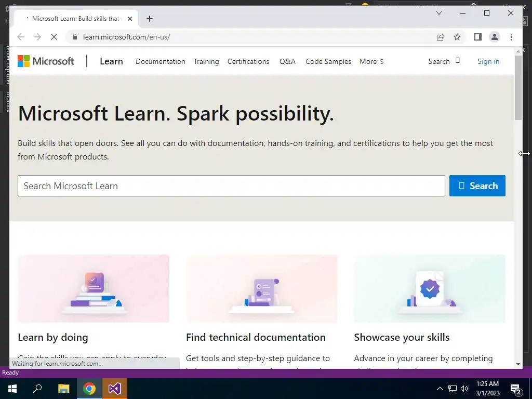Click the scrollbar down arrow
This screenshot has height=399, width=532.
click(518, 364)
